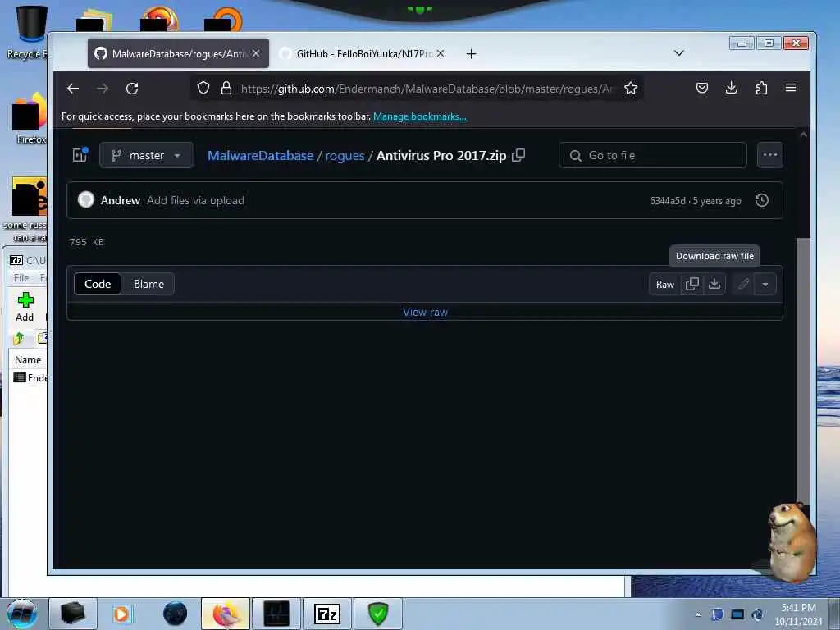Close the FelloBoiYuuka N17Pro tab
The height and width of the screenshot is (630, 840).
coord(441,53)
